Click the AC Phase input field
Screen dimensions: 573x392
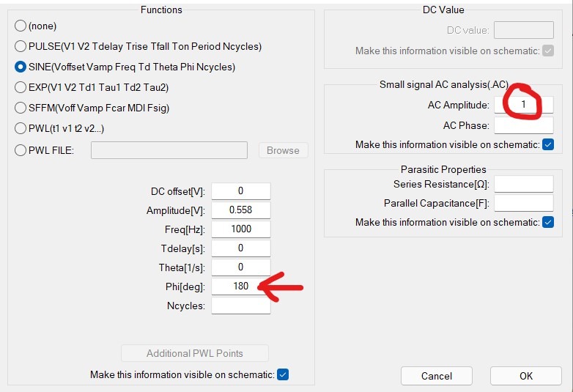tap(524, 125)
